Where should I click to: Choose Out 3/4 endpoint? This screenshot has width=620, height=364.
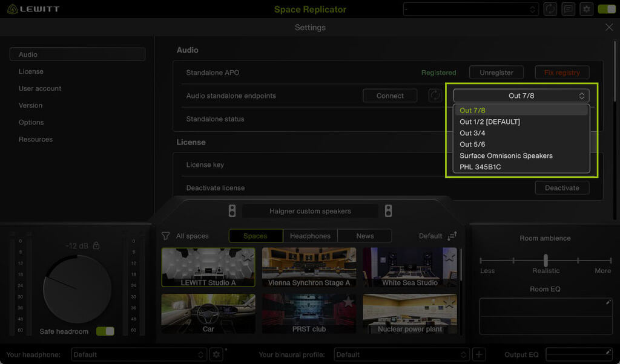tap(521, 133)
